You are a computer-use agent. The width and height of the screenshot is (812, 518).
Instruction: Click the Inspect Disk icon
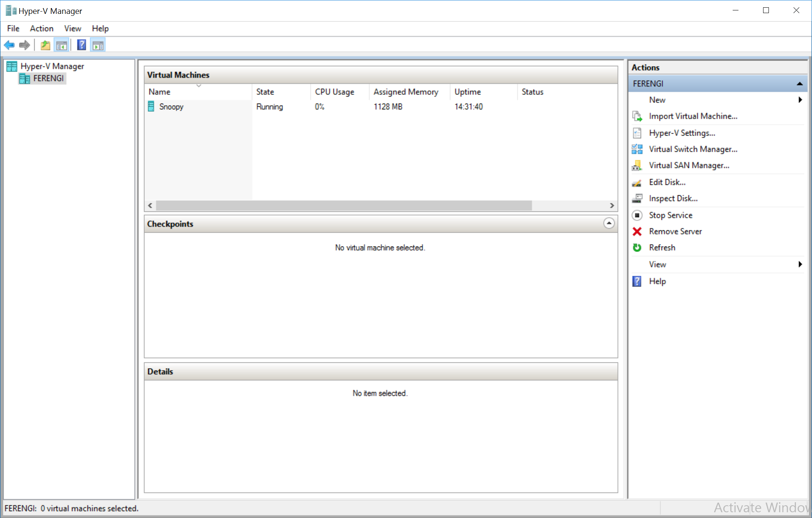coord(637,198)
